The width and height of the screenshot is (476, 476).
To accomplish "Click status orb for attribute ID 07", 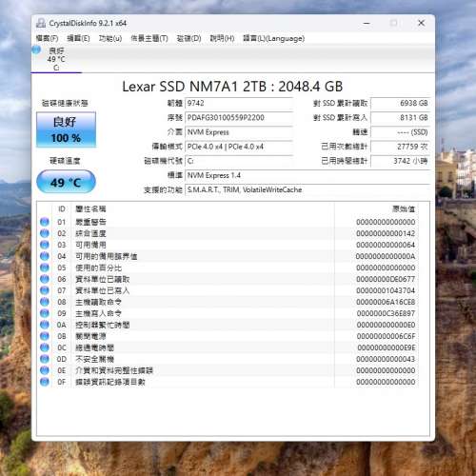I will pyautogui.click(x=45, y=290).
